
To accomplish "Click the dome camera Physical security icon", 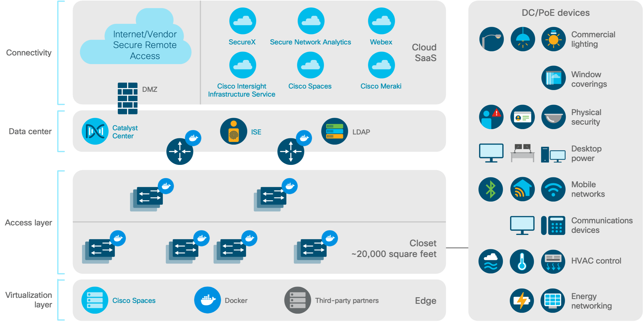I will pos(554,117).
